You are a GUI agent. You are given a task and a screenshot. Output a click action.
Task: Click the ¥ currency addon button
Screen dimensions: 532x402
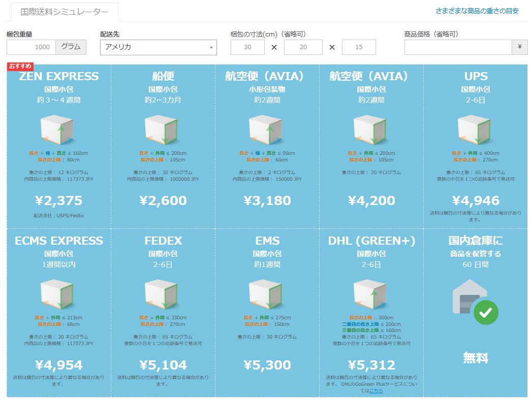tap(519, 47)
